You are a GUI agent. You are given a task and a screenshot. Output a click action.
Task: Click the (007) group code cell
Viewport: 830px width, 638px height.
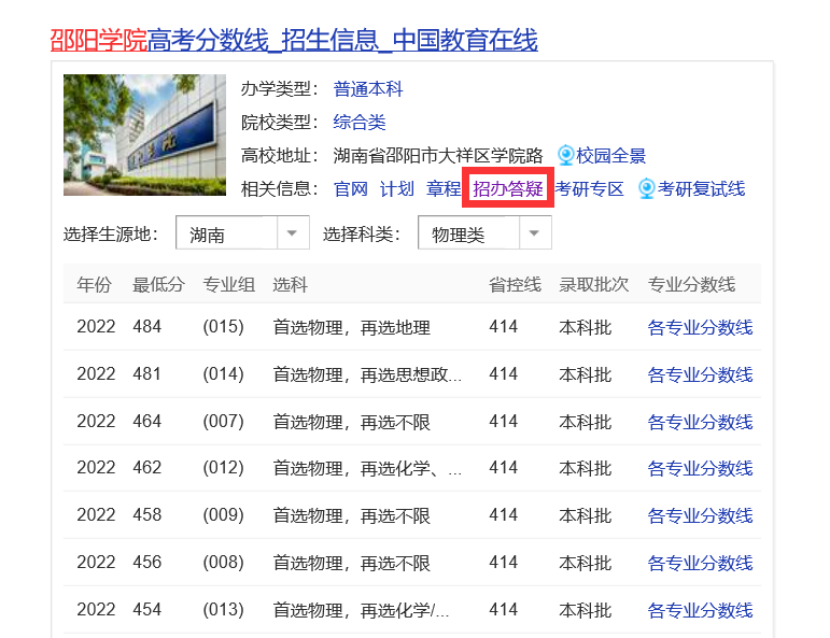223,421
